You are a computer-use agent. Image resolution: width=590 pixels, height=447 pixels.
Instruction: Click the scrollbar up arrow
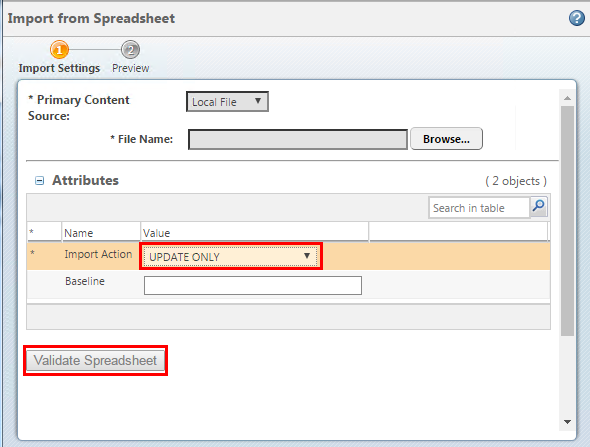click(567, 98)
